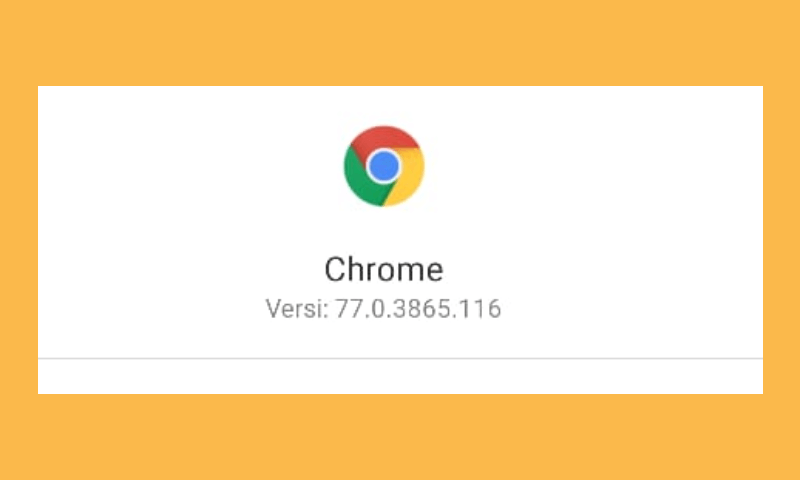The width and height of the screenshot is (800, 480).
Task: Click the Versi: label
Action: (x=297, y=309)
